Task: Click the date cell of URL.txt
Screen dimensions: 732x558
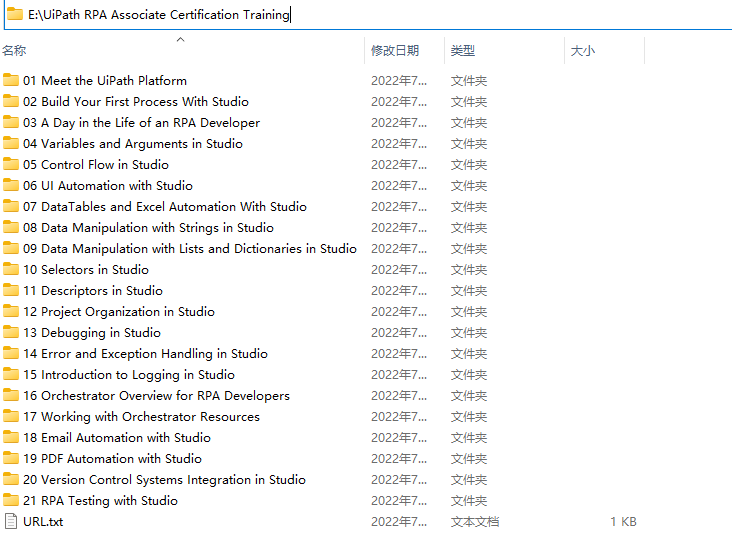Action: pos(399,522)
